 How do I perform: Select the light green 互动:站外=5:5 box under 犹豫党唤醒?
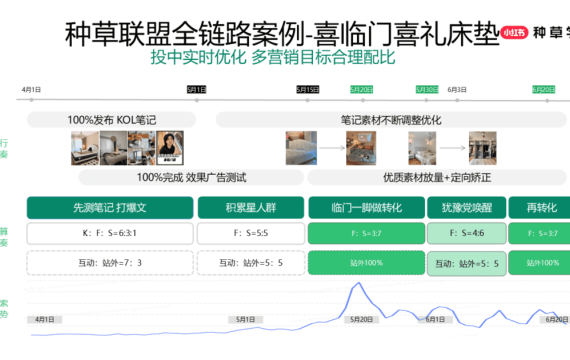(467, 263)
